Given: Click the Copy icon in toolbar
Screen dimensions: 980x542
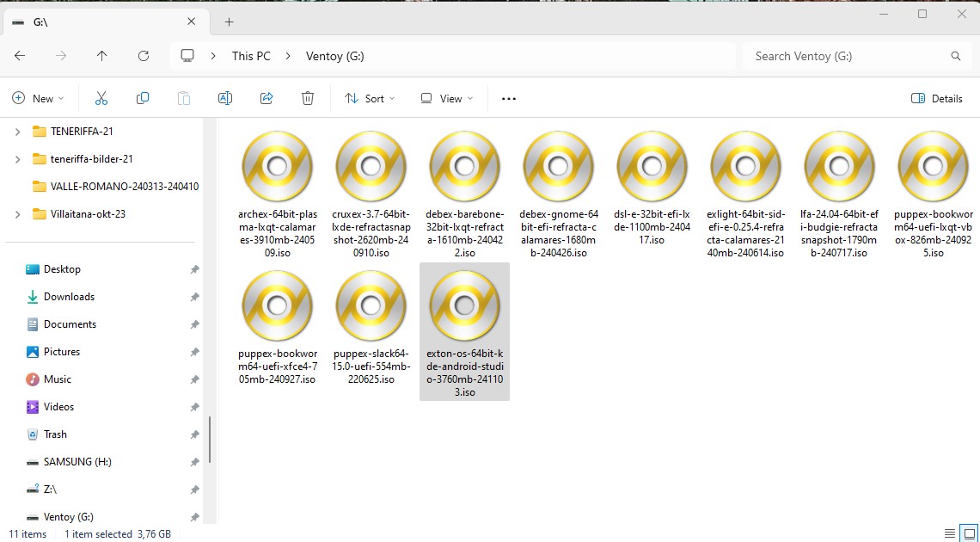Looking at the screenshot, I should click(143, 98).
